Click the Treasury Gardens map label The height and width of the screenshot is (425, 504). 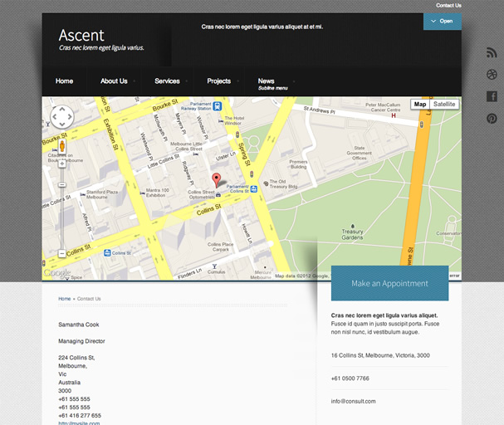pyautogui.click(x=352, y=234)
